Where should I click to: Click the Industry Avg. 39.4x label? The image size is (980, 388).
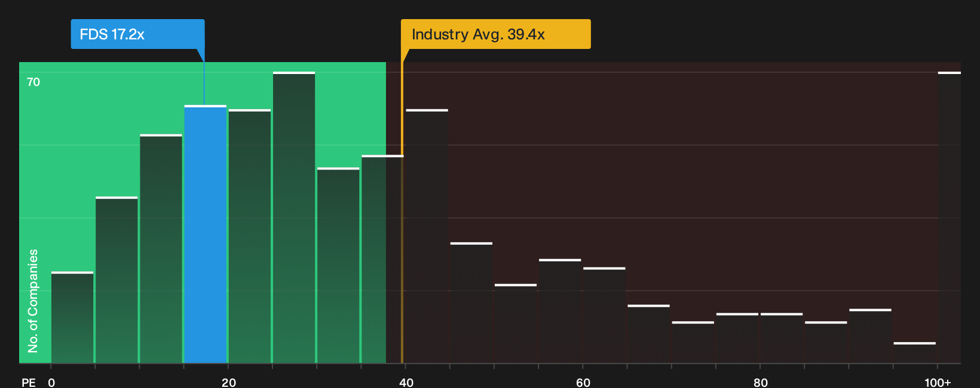495,34
